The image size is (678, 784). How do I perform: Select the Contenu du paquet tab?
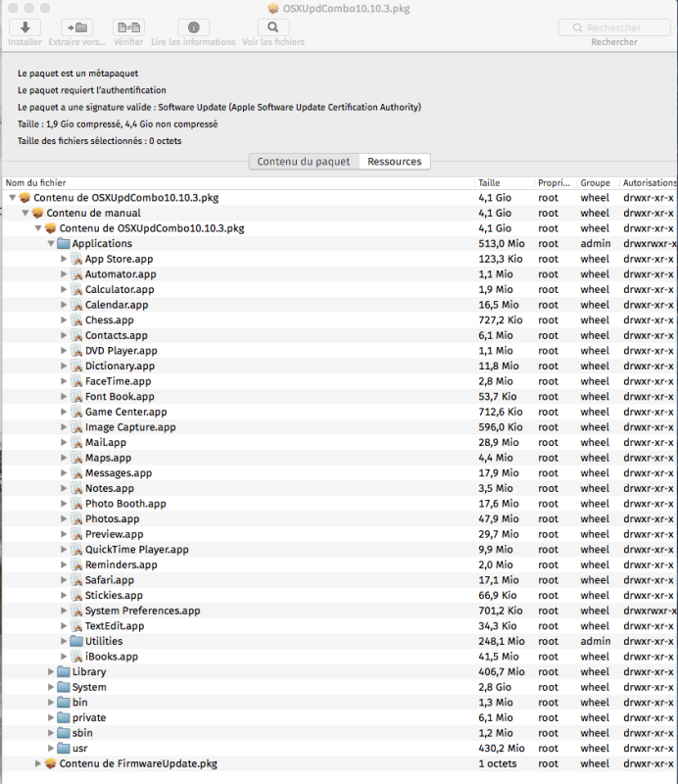click(x=303, y=162)
